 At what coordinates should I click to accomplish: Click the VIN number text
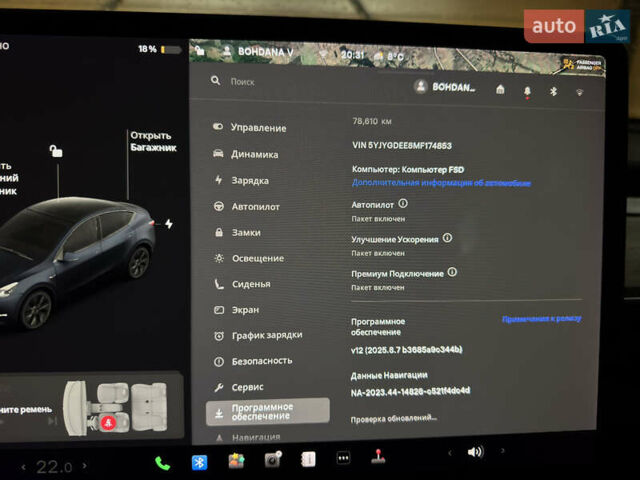coord(402,145)
